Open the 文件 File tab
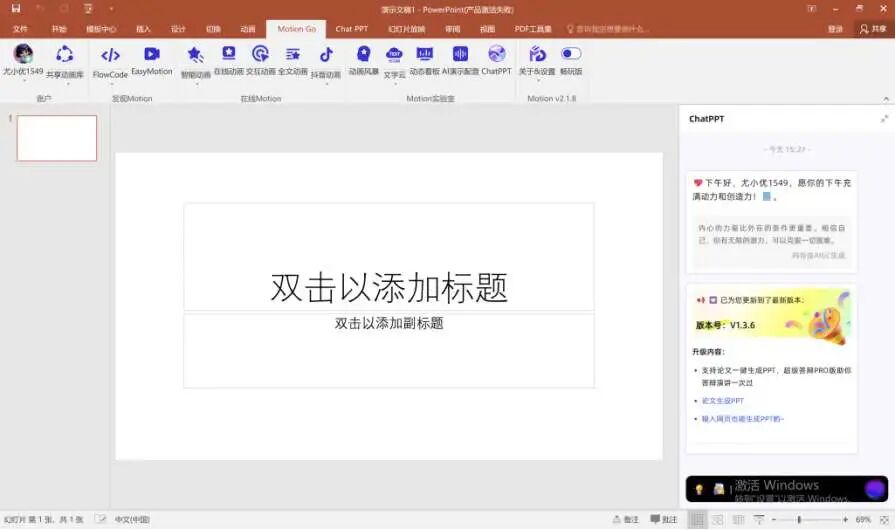The image size is (895, 530). tap(21, 29)
